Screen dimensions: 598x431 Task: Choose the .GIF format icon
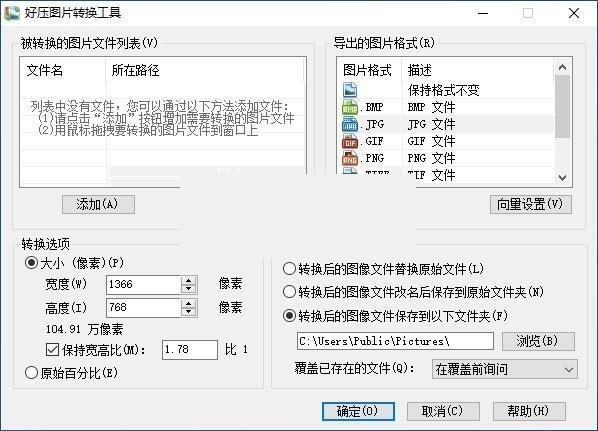[350, 142]
